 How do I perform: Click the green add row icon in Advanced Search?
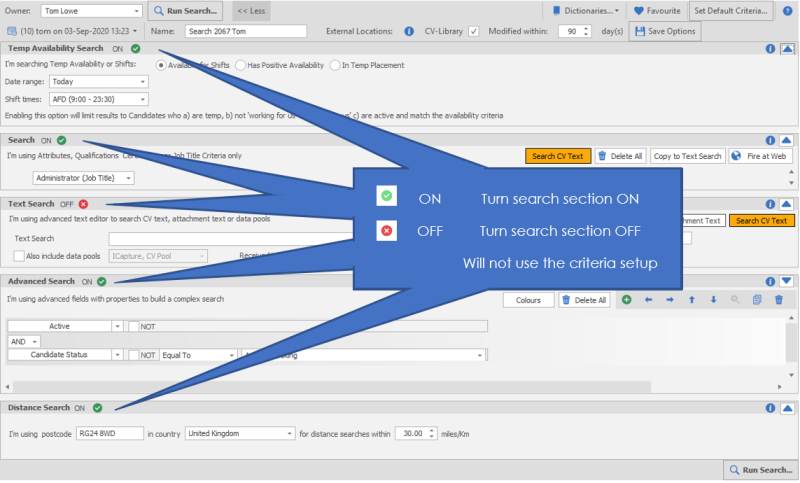(x=626, y=300)
